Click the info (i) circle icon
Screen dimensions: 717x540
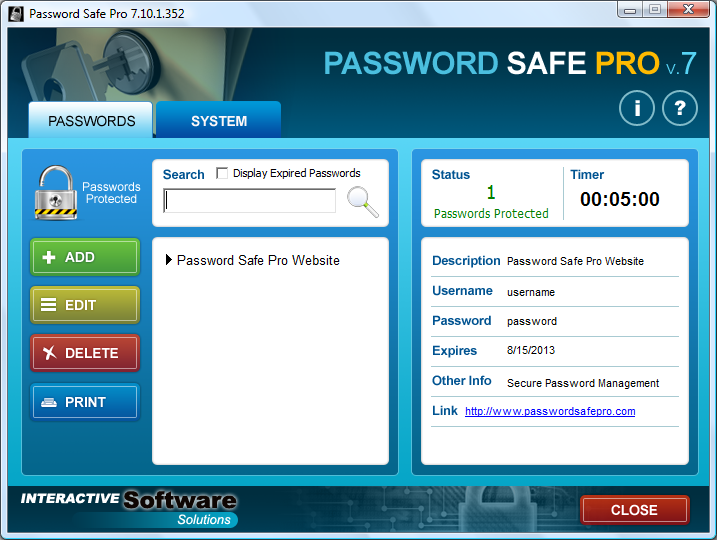coord(637,108)
